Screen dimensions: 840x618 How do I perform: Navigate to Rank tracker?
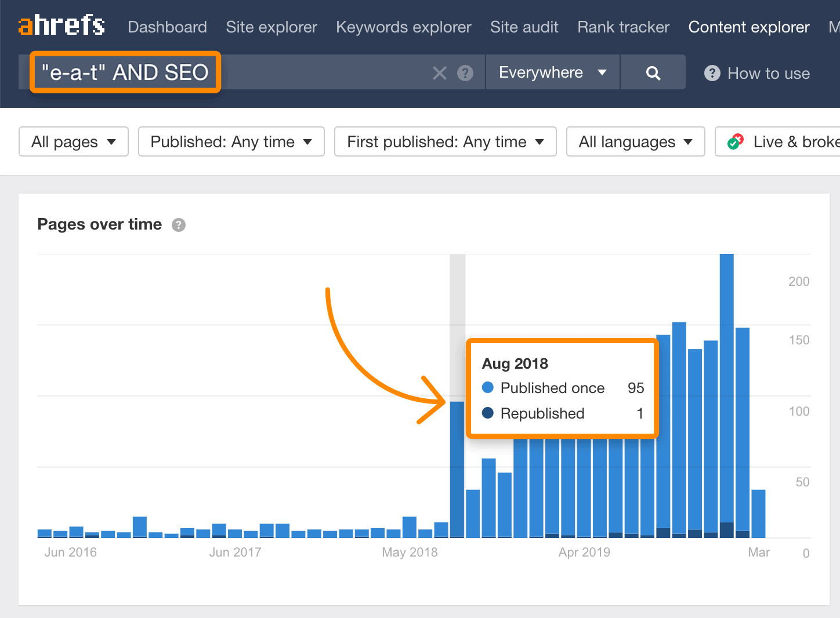point(623,27)
